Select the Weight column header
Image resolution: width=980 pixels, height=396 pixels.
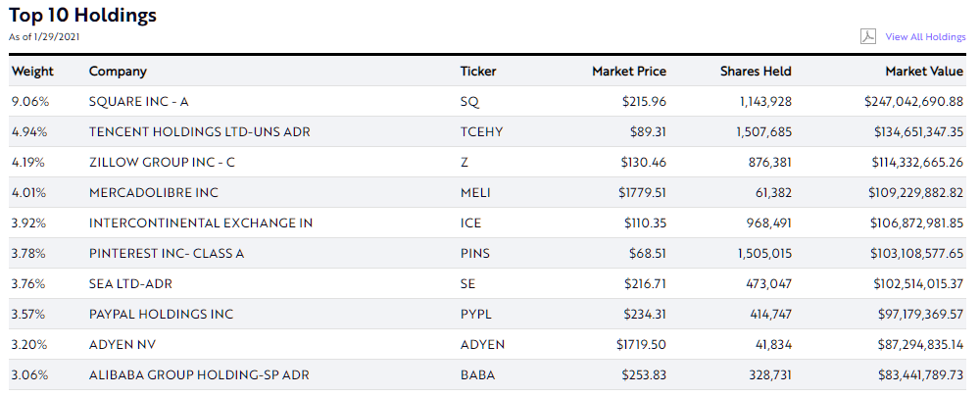click(32, 72)
